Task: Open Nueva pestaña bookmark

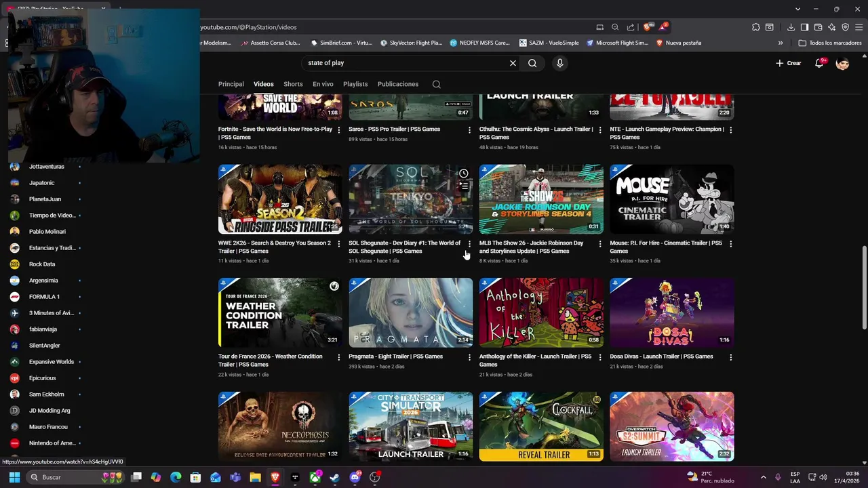Action: coord(678,43)
